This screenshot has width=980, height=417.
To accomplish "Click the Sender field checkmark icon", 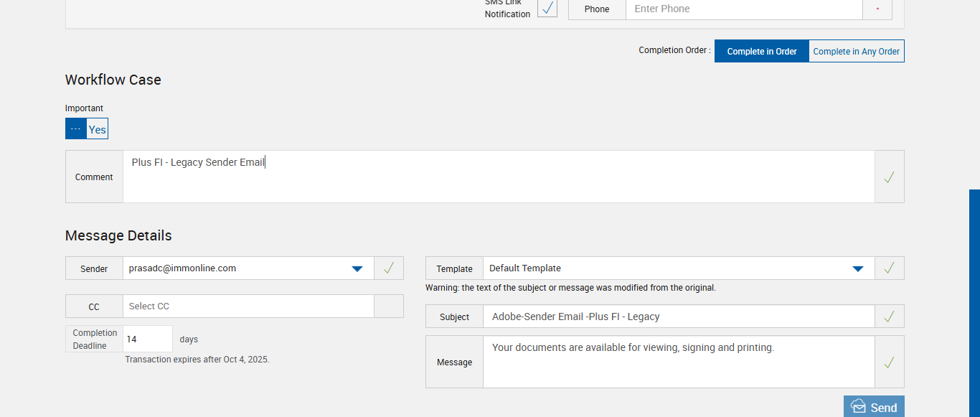I will (x=388, y=268).
